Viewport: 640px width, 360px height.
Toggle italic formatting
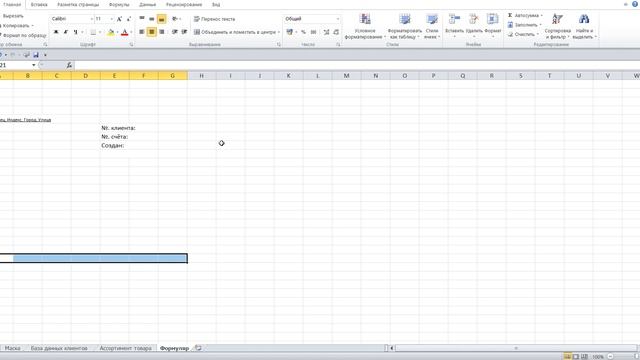point(66,32)
